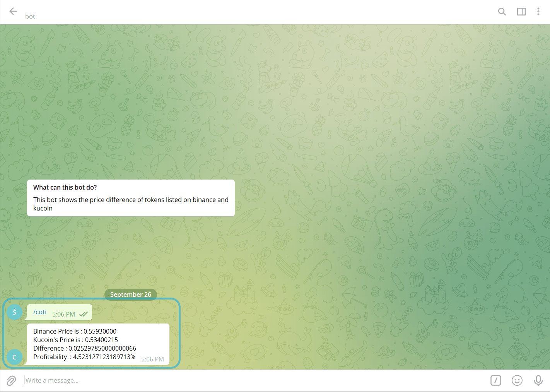Click the bot reply's 5:06 PM timestamp

coord(152,359)
